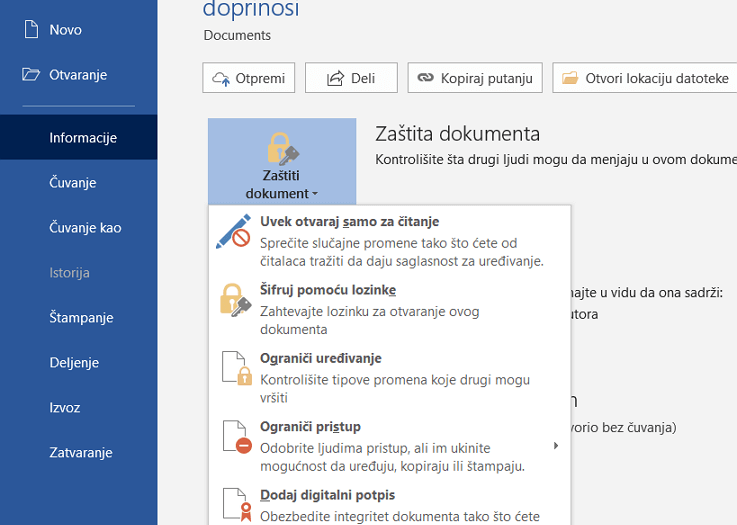
Task: Open the Zaštiti dokument dropdown arrow
Action: (314, 194)
